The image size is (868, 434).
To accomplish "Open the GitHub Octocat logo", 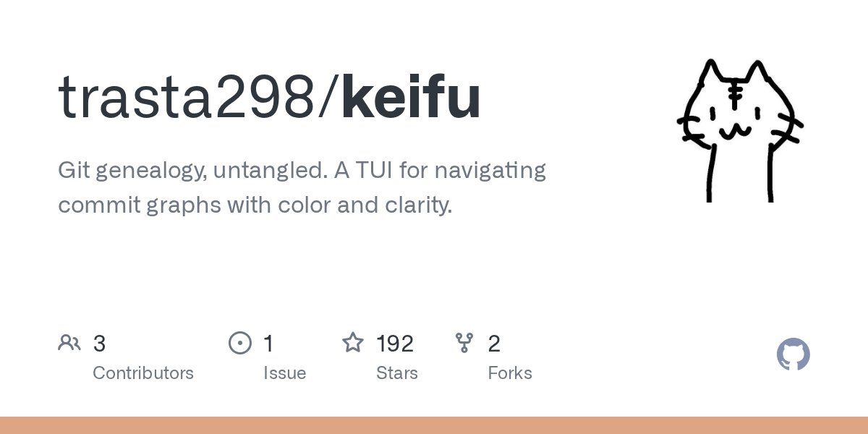I will pyautogui.click(x=793, y=354).
